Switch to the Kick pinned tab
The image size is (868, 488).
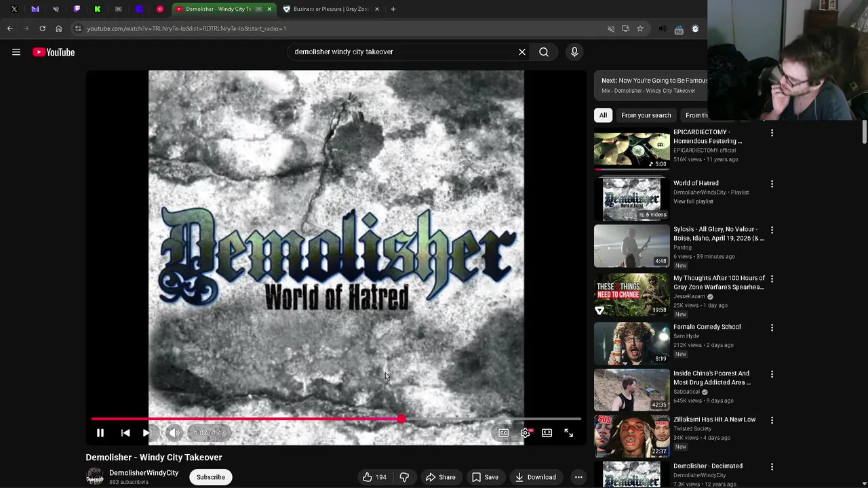(x=98, y=9)
